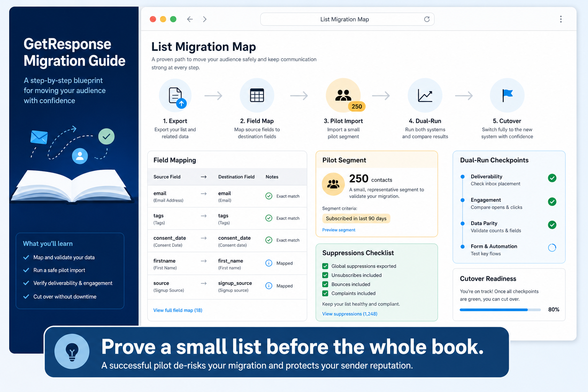Select the Export step document icon
Image resolution: width=588 pixels, height=392 pixels.
(176, 96)
